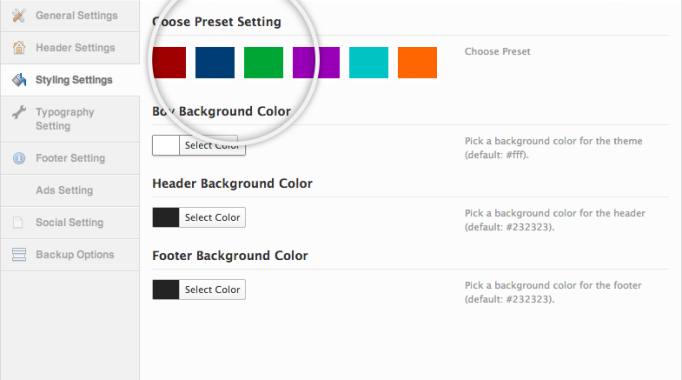This screenshot has height=380, width=682.
Task: Click the General Settings tools icon
Action: tap(19, 15)
